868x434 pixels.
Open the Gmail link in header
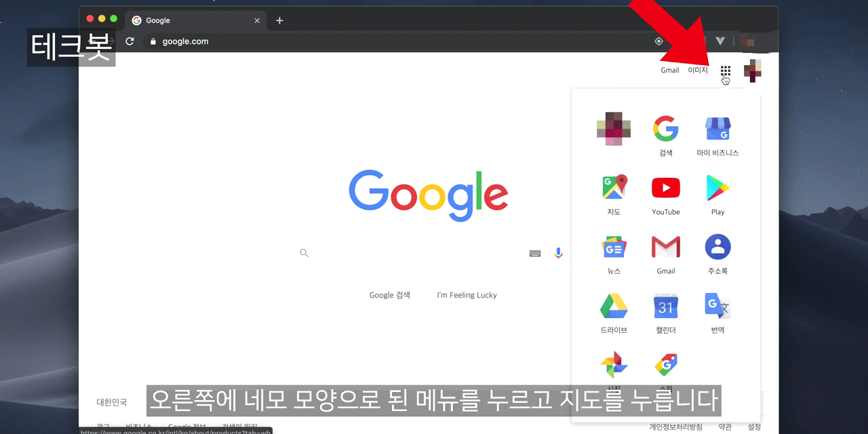coord(670,71)
